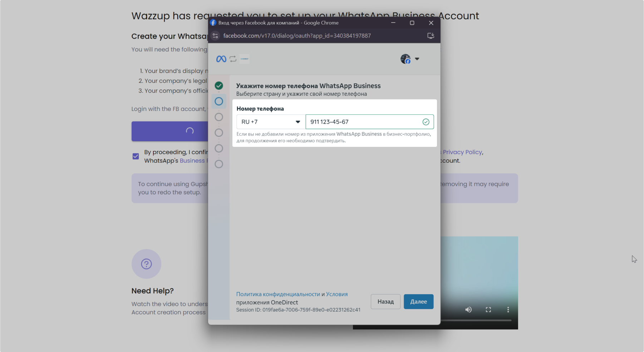The width and height of the screenshot is (644, 352).
Task: Click the completed first step checkmark
Action: [219, 86]
